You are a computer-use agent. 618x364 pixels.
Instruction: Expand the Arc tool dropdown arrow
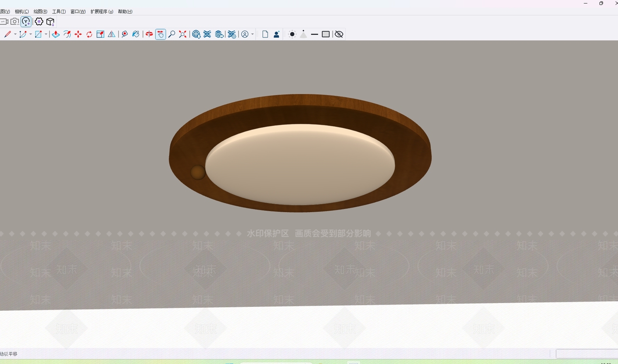coord(31,34)
